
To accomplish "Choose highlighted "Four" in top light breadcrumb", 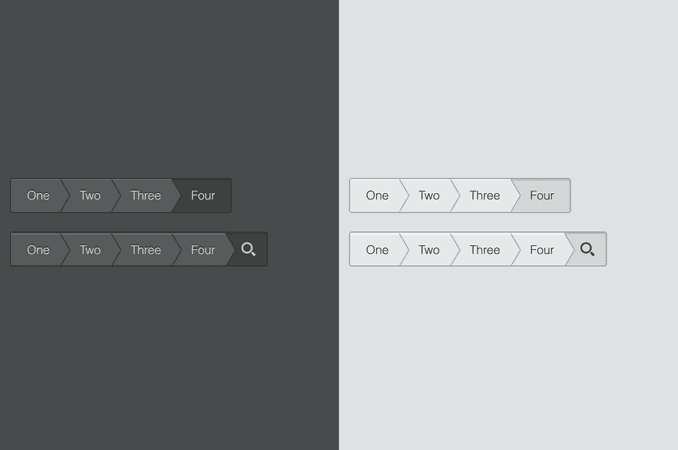I will tap(542, 195).
